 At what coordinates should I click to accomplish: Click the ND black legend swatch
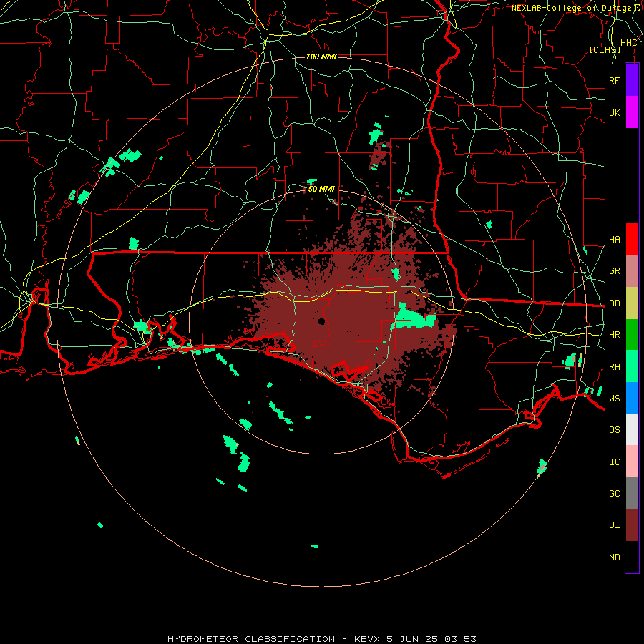tap(632, 557)
